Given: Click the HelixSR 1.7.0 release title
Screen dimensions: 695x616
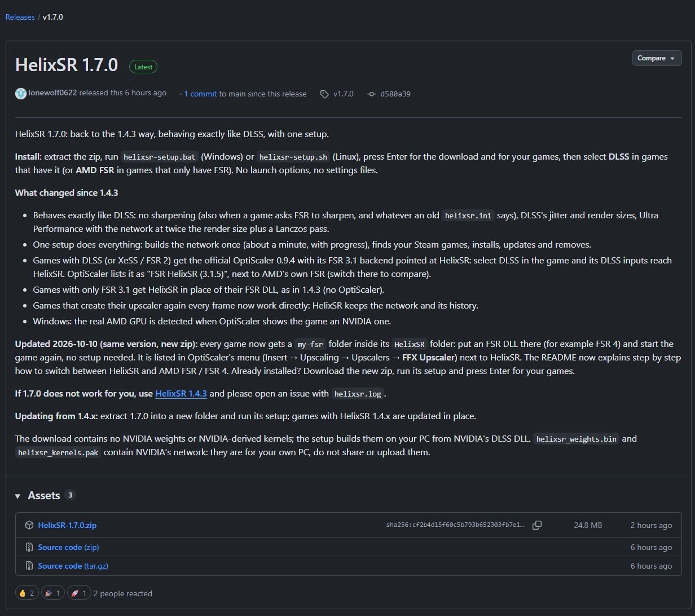Looking at the screenshot, I should tap(67, 65).
